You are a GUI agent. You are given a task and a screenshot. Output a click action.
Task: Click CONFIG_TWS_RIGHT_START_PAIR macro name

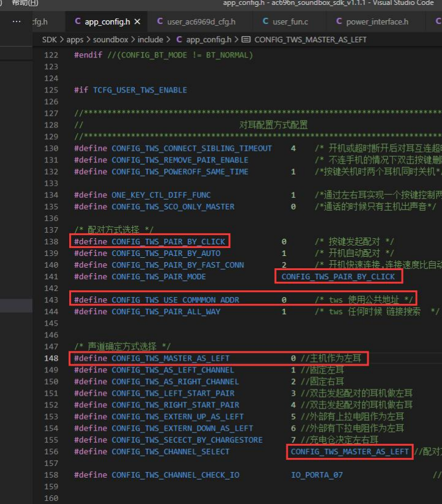175,405
